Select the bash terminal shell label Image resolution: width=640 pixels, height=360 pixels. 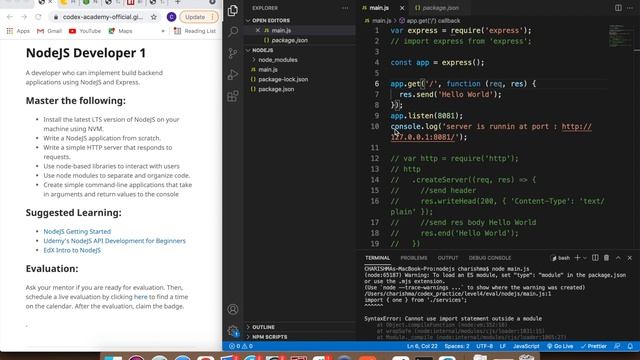tap(560, 258)
